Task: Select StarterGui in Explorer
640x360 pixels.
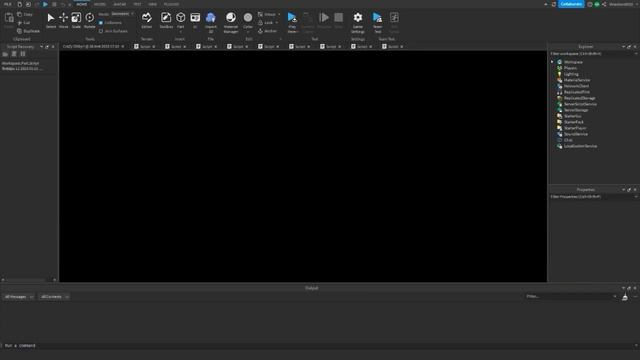Action: pyautogui.click(x=572, y=116)
